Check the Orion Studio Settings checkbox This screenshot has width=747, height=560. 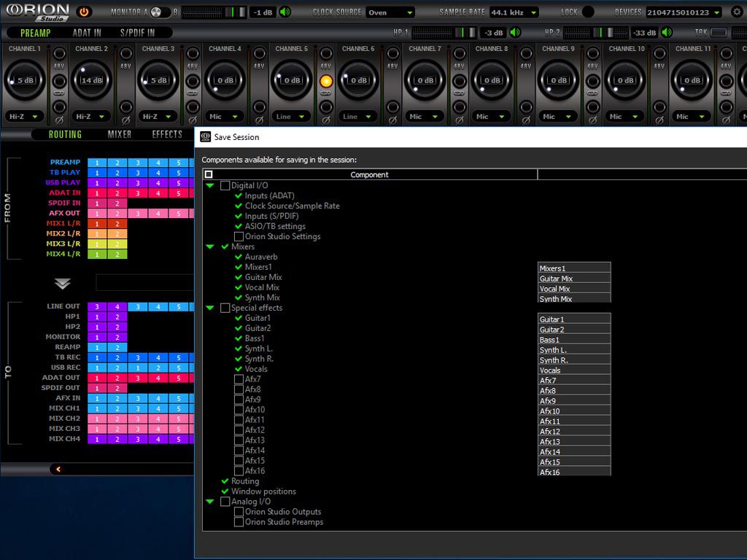point(239,237)
